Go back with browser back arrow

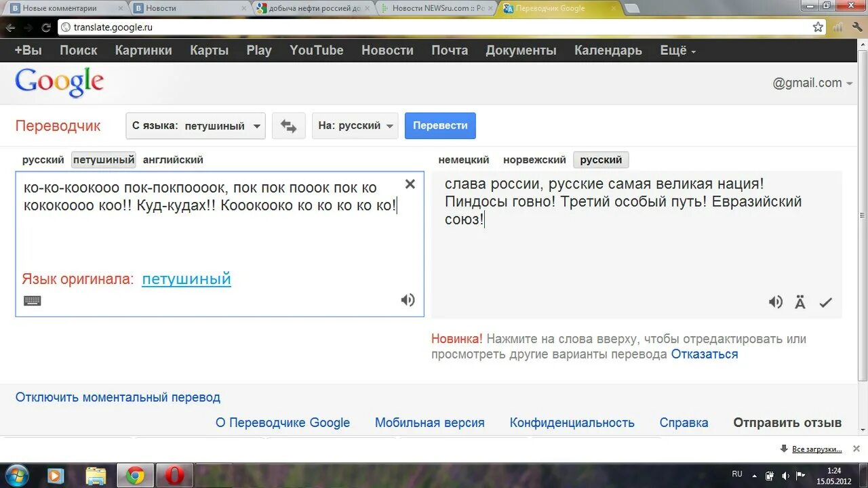[10, 28]
